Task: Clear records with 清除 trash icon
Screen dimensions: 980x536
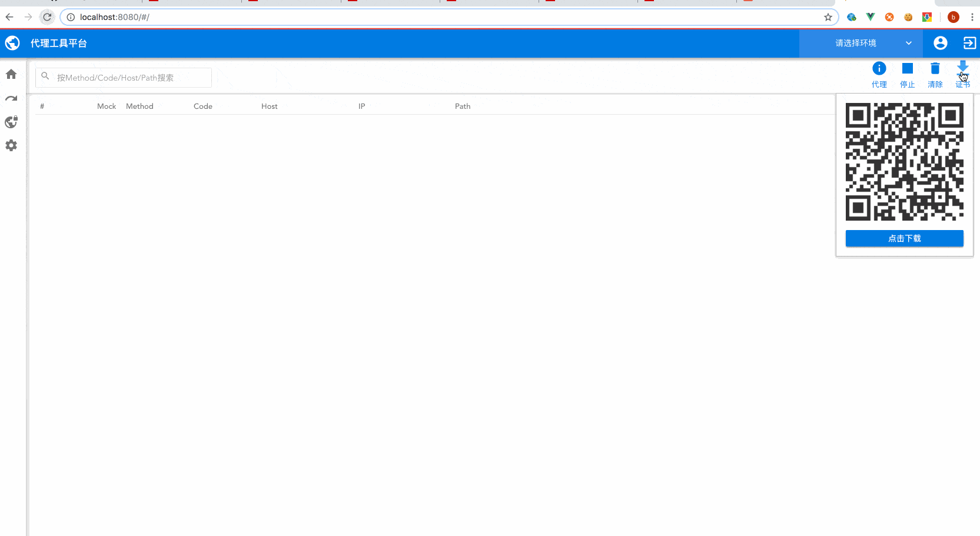Action: coord(935,75)
